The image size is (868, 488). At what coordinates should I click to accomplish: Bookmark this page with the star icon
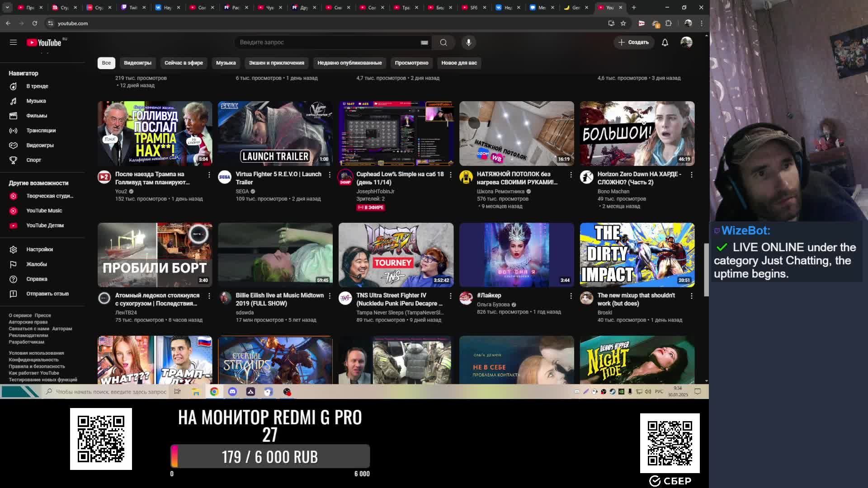tap(623, 23)
